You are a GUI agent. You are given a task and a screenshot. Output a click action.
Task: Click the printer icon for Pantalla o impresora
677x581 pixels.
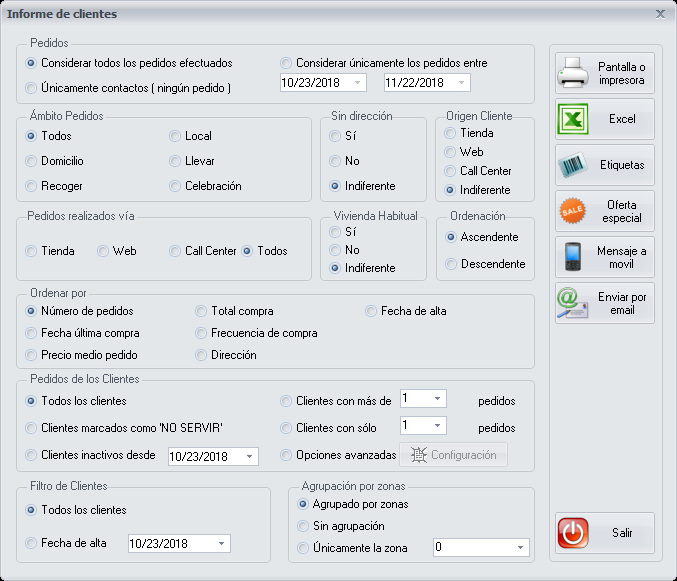click(573, 73)
